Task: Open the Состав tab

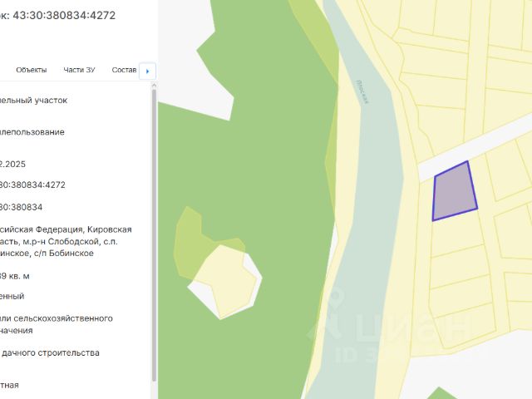Action: (x=124, y=70)
